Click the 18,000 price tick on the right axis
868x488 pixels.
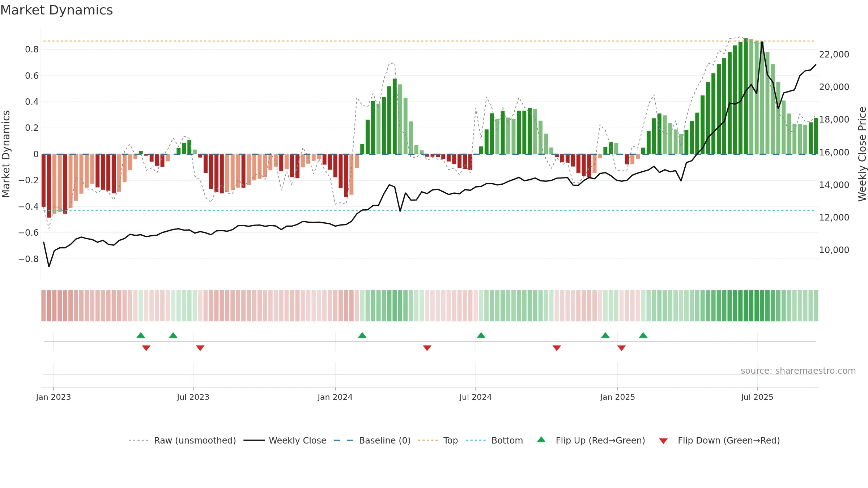click(834, 120)
